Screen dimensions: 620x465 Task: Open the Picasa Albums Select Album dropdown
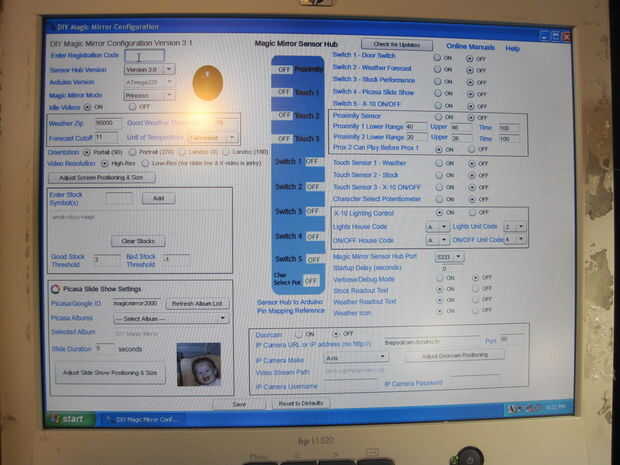[171, 318]
